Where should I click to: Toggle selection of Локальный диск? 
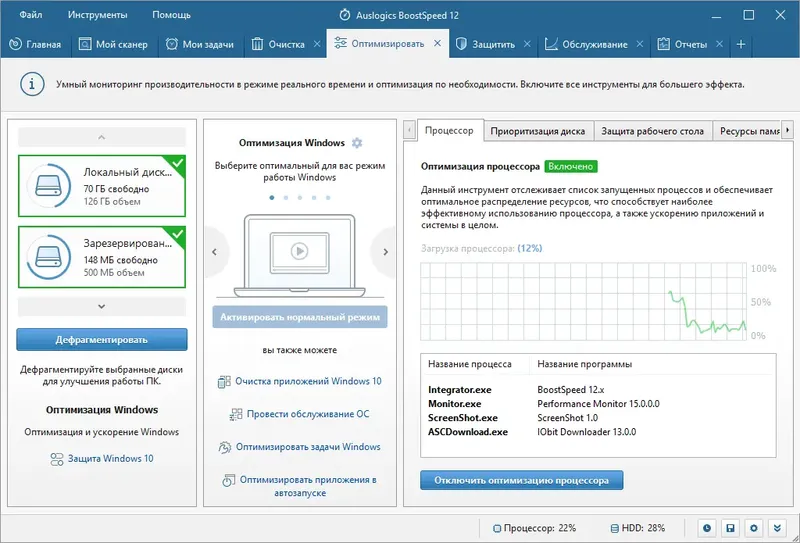point(102,186)
